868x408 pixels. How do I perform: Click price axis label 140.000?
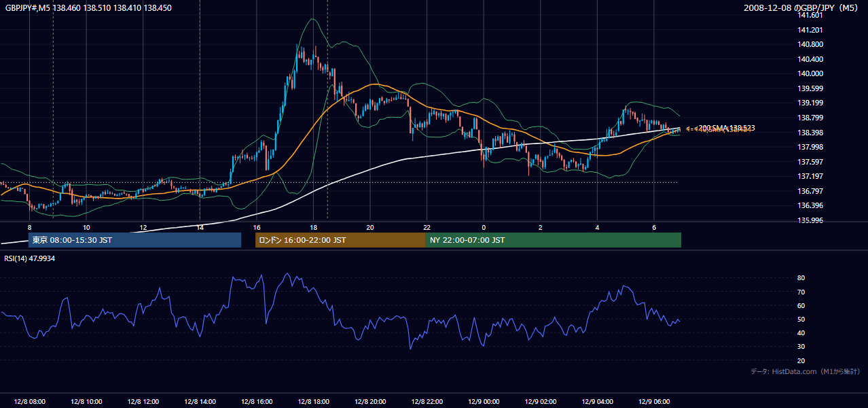click(811, 73)
